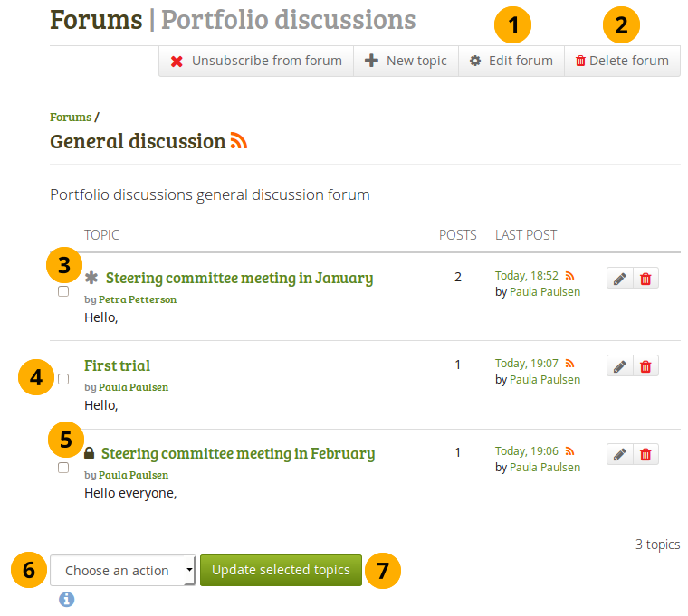Viewport: 688px width, 616px height.
Task: Click RSS icon next to Today, 18:52
Action: coord(570,276)
